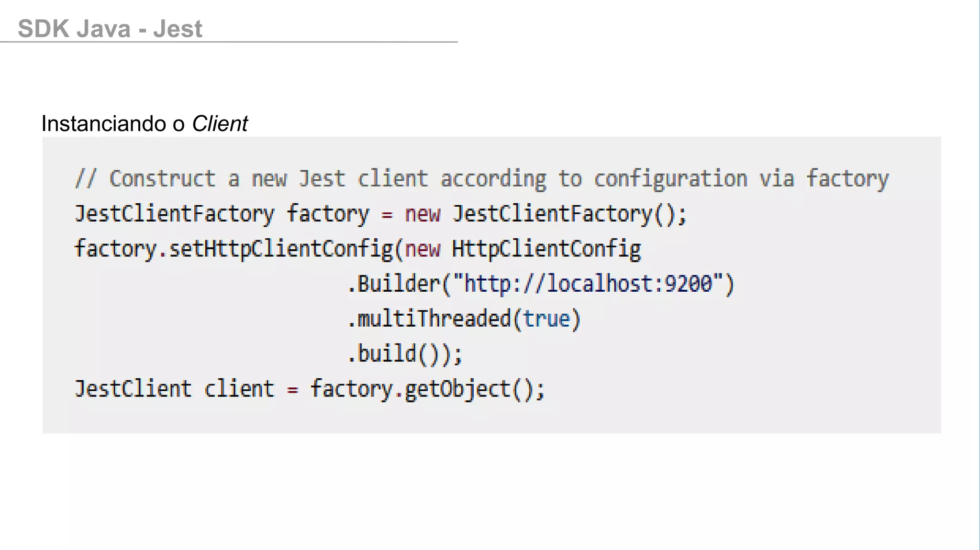980x550 pixels.
Task: Click the slide title "SDK Java - Jest"
Action: point(110,29)
